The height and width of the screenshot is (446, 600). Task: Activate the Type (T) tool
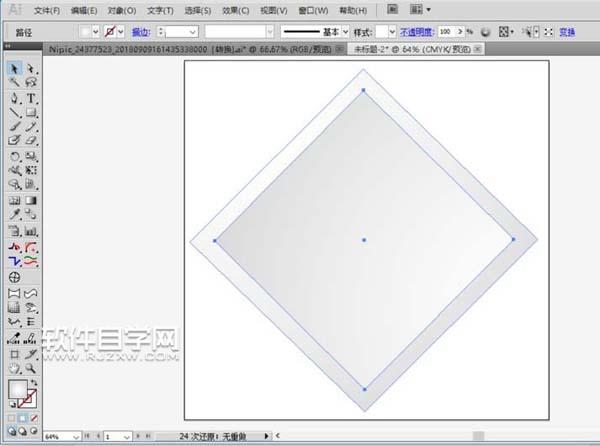(31, 98)
